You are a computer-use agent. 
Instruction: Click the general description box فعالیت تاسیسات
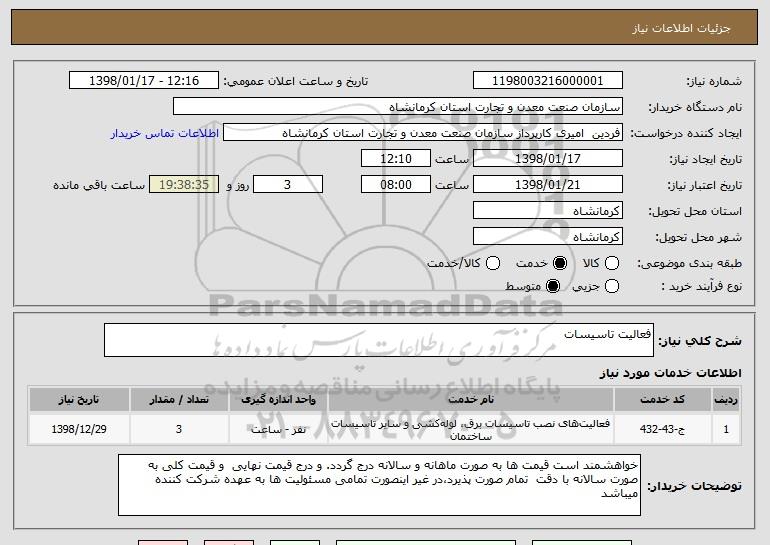(379, 340)
